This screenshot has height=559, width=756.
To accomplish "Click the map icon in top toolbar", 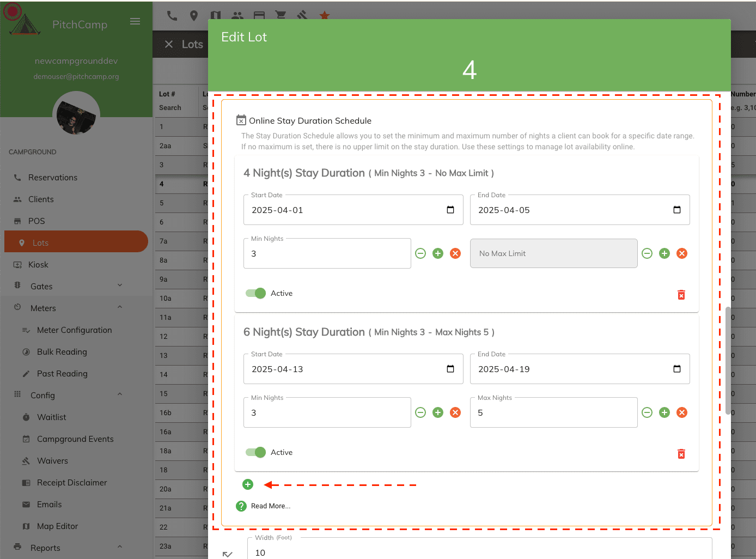I will point(216,16).
